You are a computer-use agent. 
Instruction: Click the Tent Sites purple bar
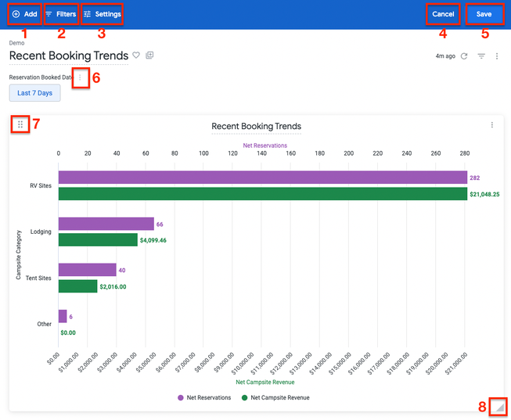click(x=88, y=270)
